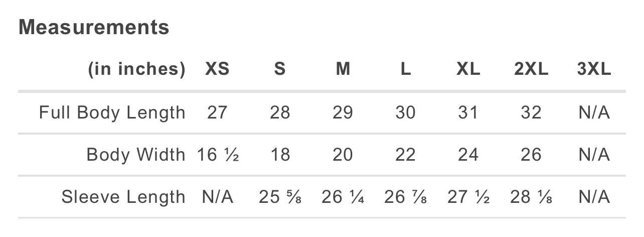
Task: Click Full Body Length value 30 for L
Action: [405, 112]
